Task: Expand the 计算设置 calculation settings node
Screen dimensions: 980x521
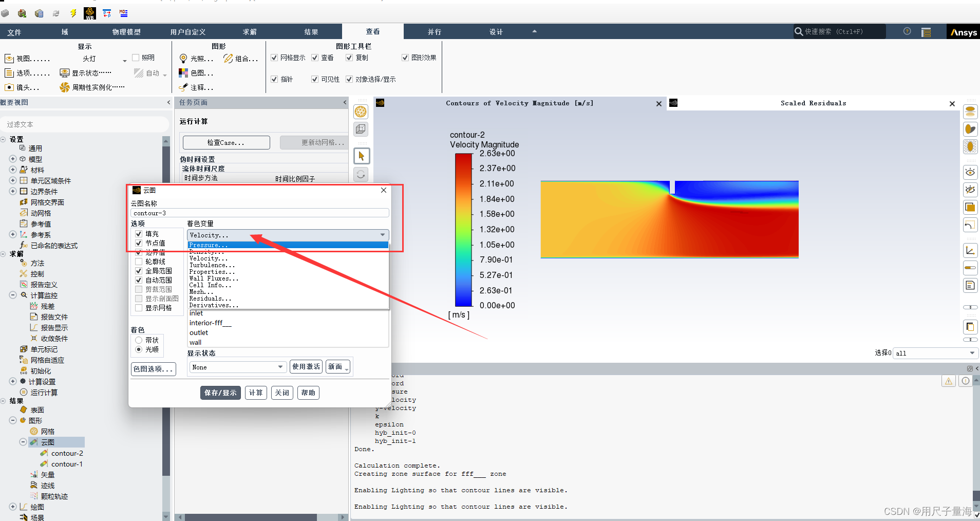Action: point(13,381)
